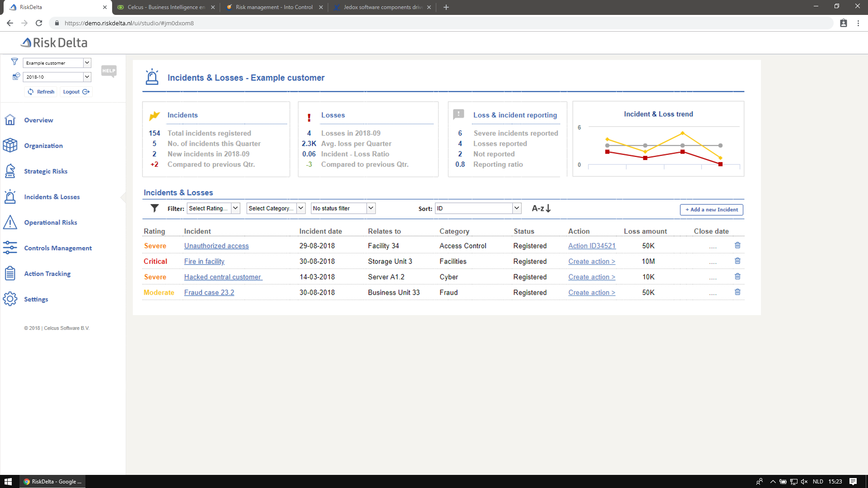The image size is (868, 488).
Task: Click the Operational Risks warning triangle icon
Action: [x=10, y=222]
